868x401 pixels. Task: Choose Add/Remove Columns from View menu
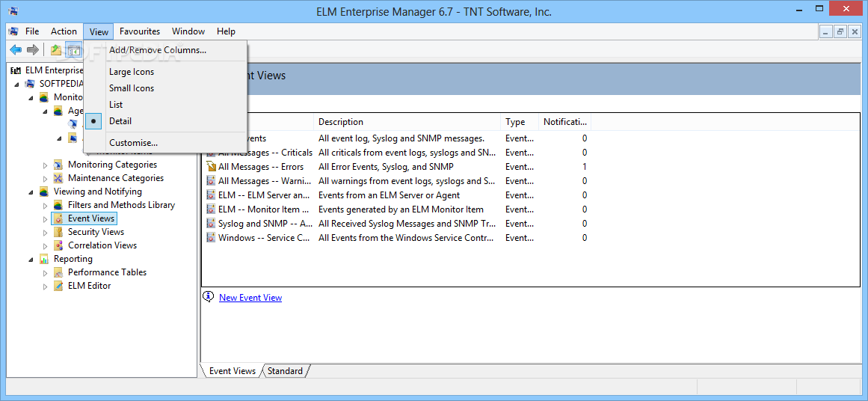(165, 50)
